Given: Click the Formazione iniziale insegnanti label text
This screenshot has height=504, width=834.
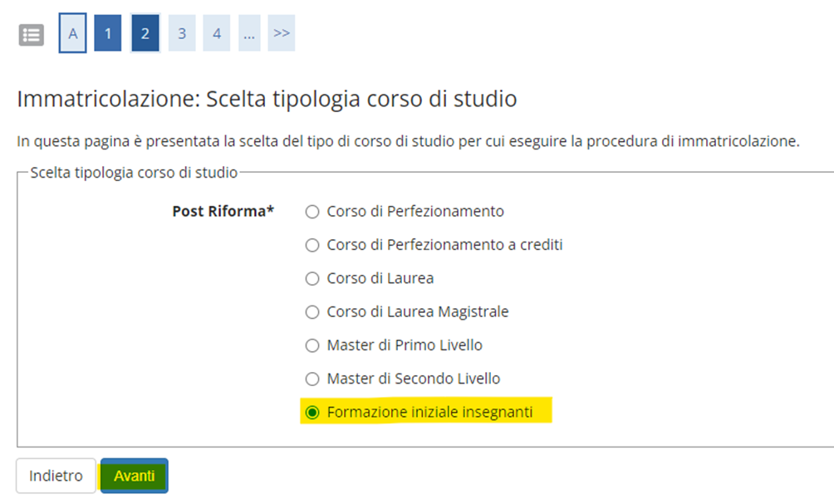Looking at the screenshot, I should tap(429, 412).
